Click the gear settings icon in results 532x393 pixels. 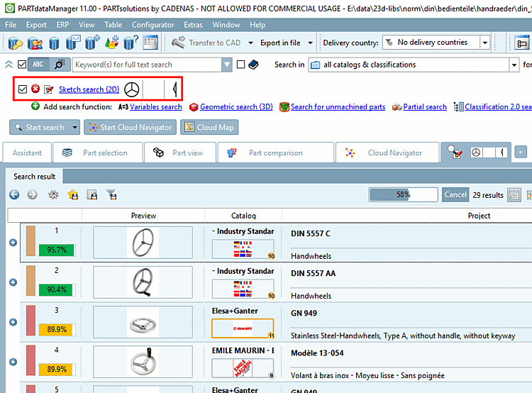tap(53, 195)
